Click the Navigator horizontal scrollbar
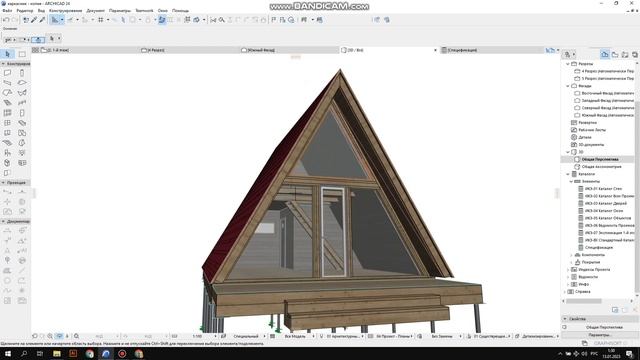640x360 pixels. [x=584, y=301]
